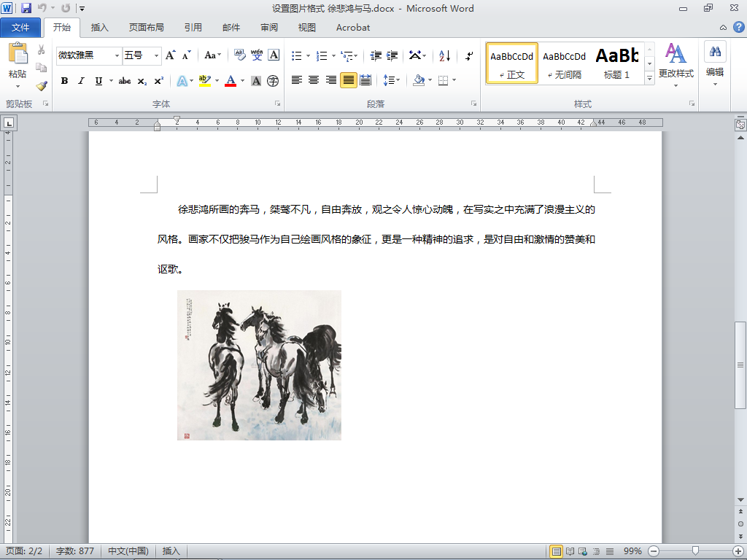Click the word count 字数: 877
747x560 pixels.
tap(75, 551)
